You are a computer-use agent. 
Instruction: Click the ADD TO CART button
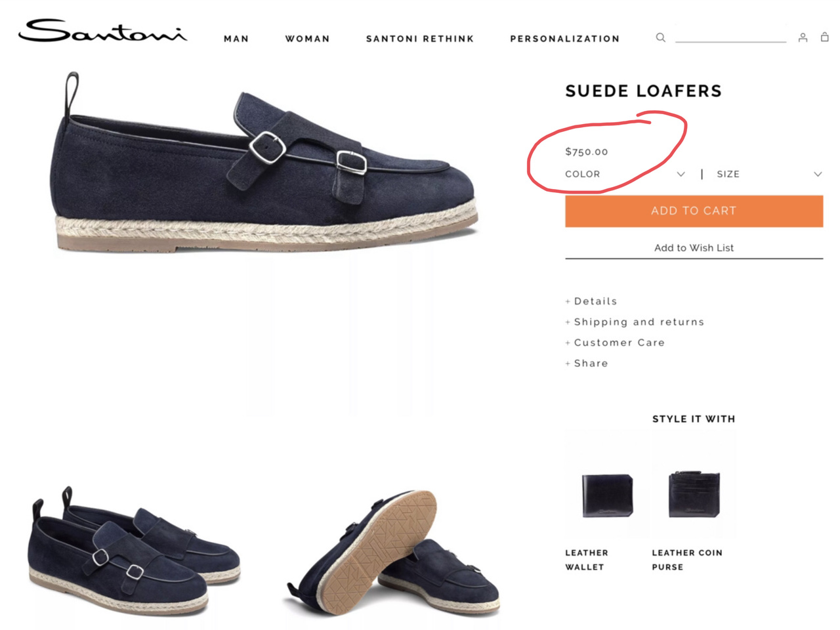click(694, 211)
